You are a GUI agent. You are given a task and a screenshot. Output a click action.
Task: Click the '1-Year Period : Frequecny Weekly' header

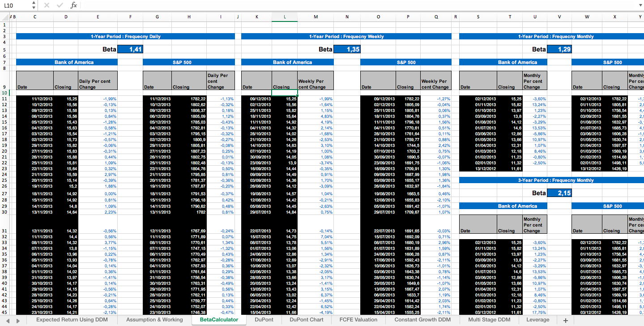tap(346, 36)
